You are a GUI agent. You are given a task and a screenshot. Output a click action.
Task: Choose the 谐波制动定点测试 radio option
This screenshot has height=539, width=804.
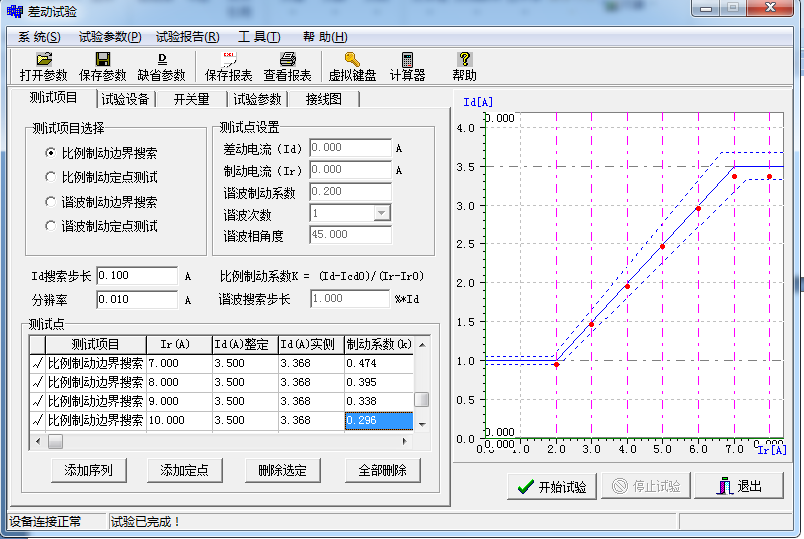(x=51, y=226)
